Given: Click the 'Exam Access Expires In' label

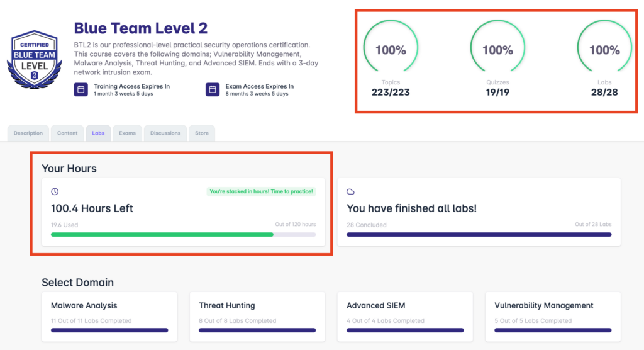Looking at the screenshot, I should tap(260, 86).
